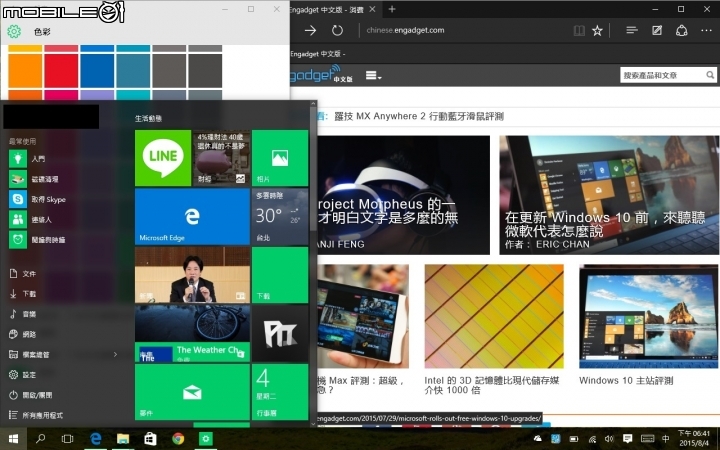
Task: Open Google Chrome from taskbar
Action: 178,439
